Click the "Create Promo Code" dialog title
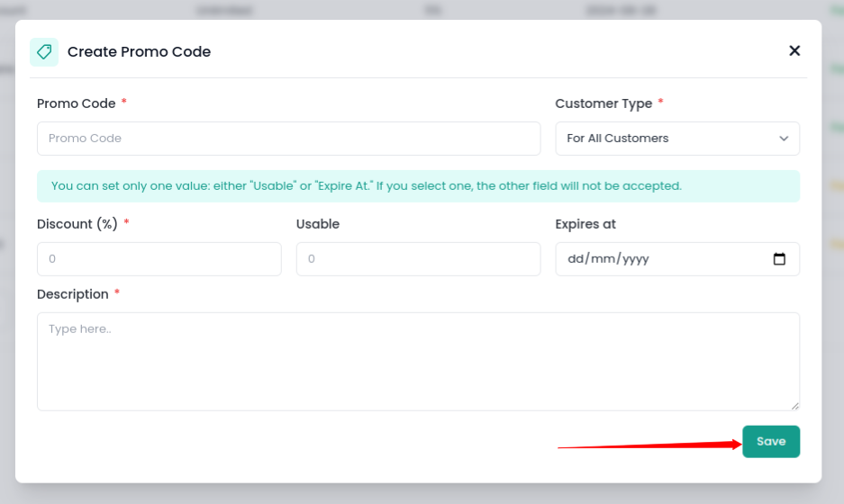Viewport: 844px width, 504px height. point(139,52)
